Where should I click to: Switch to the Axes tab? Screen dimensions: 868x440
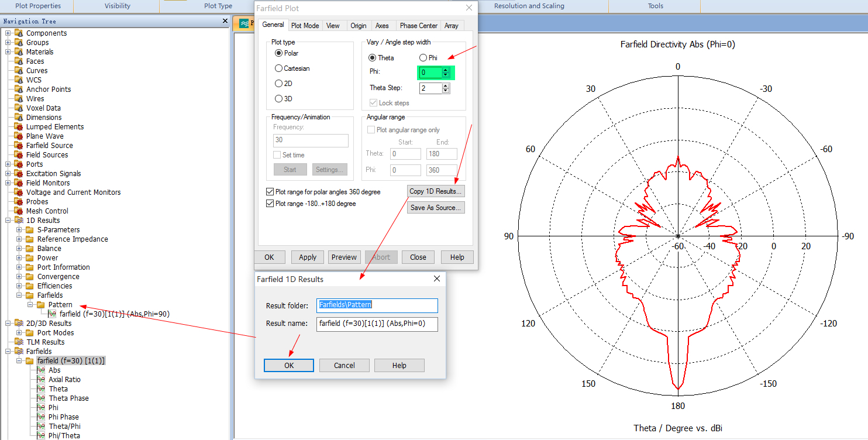coord(382,26)
